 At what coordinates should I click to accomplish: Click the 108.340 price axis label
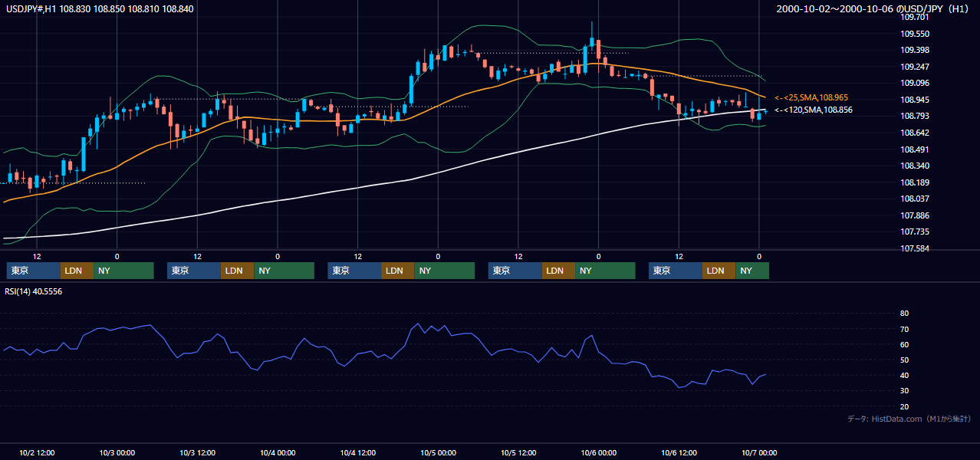pos(914,166)
